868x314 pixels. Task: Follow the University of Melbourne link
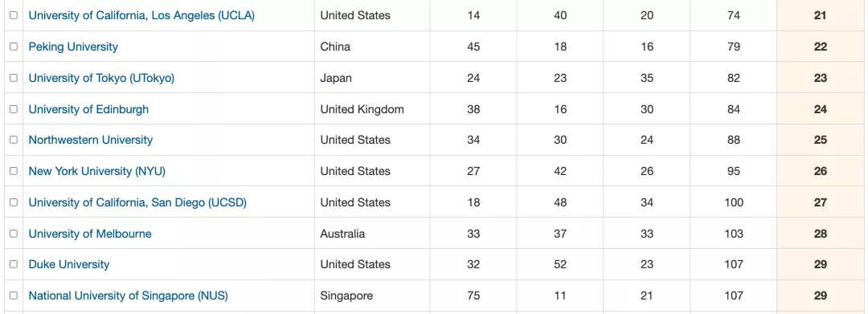click(x=90, y=233)
